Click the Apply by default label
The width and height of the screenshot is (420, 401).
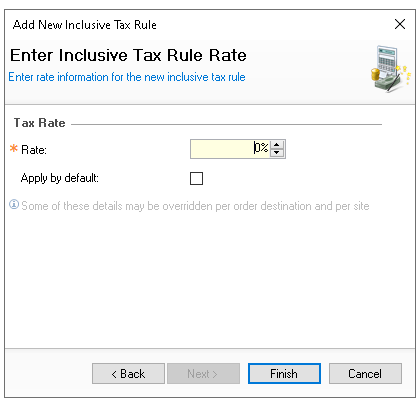(60, 178)
